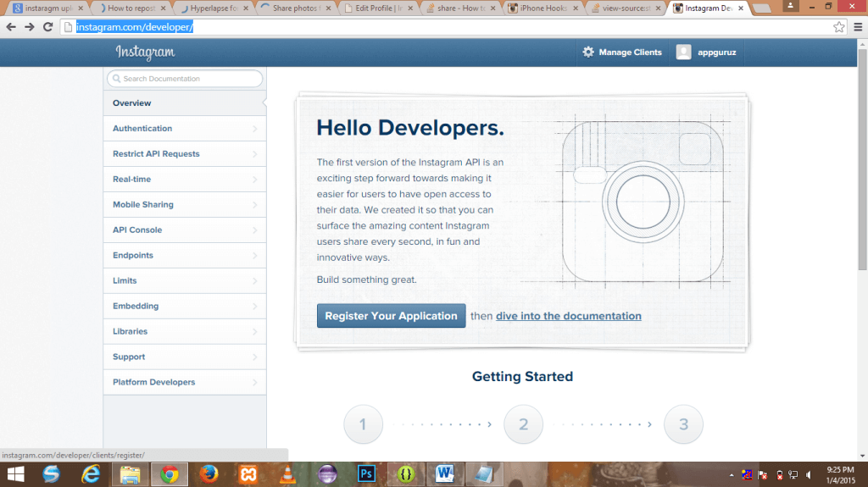The height and width of the screenshot is (487, 868).
Task: Click Manage Clients text link
Action: coord(630,52)
